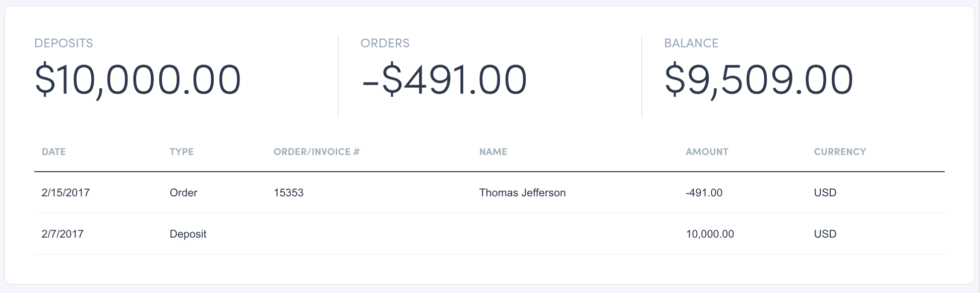
Task: Select the $10,000.00 deposits total
Action: click(x=138, y=77)
